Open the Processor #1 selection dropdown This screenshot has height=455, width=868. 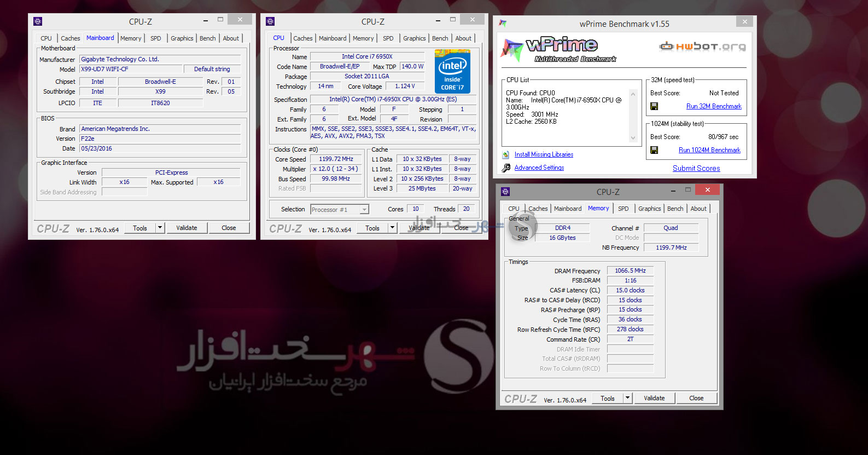(364, 210)
